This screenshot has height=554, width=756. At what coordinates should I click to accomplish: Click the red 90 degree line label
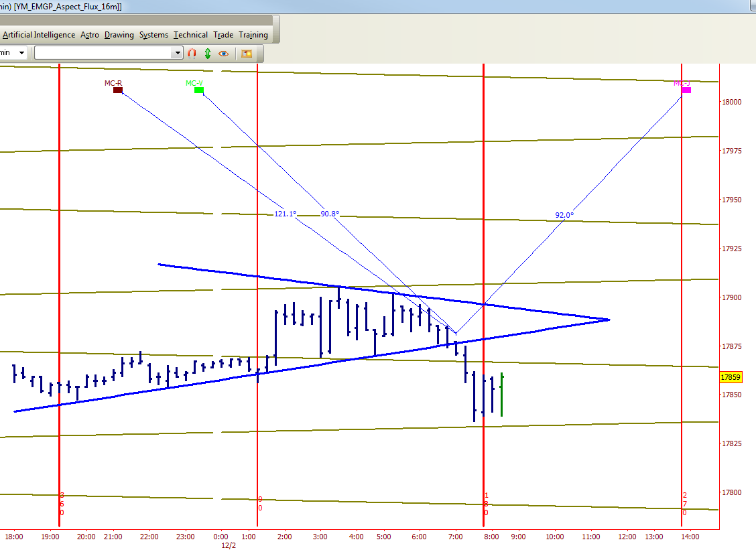[x=260, y=504]
